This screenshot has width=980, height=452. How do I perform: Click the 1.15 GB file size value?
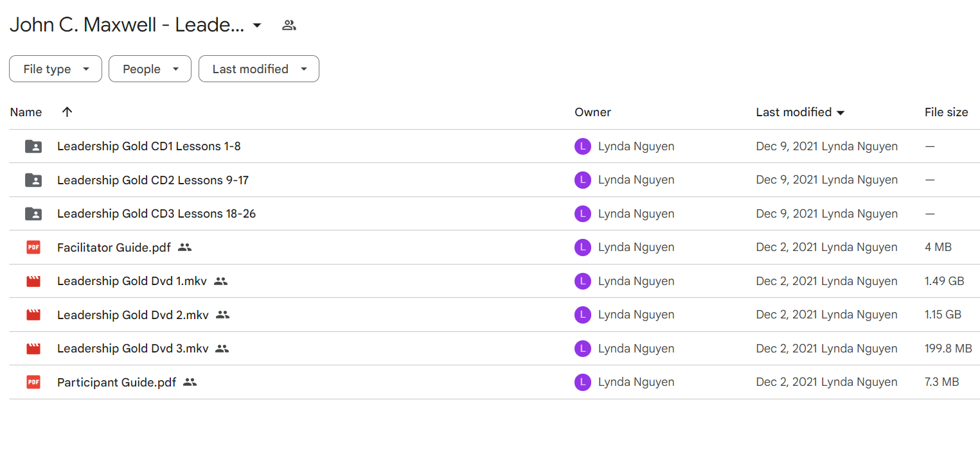[x=943, y=315]
